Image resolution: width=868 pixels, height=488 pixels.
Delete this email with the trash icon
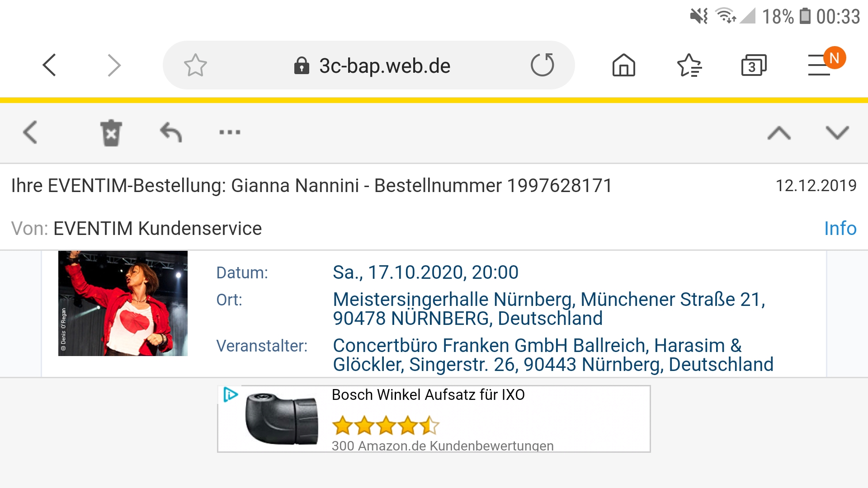[111, 133]
